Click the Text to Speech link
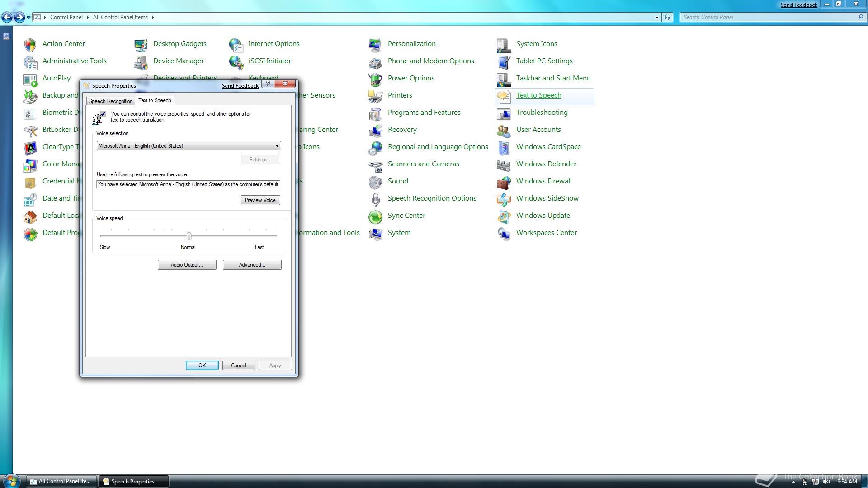This screenshot has width=868, height=488. click(x=538, y=95)
